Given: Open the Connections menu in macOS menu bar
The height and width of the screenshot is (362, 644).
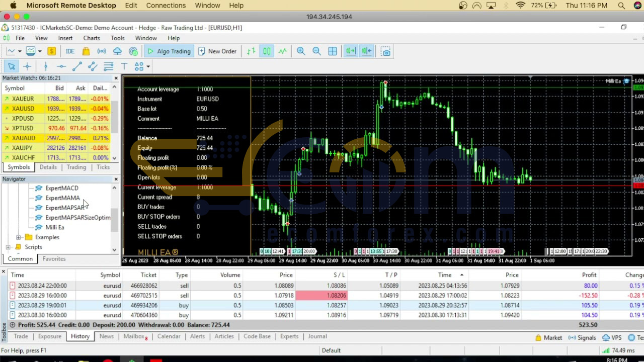Looking at the screenshot, I should point(166,6).
